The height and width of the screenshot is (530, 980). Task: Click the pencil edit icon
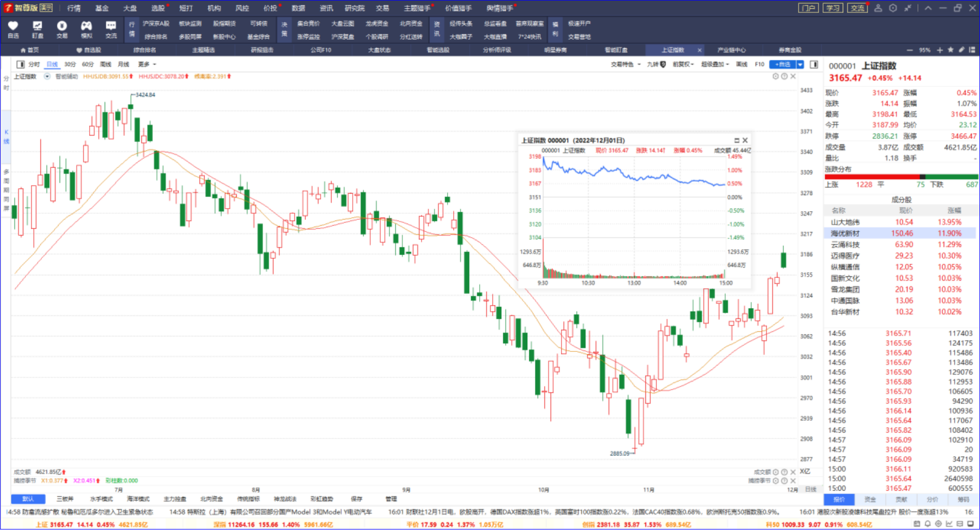click(961, 50)
